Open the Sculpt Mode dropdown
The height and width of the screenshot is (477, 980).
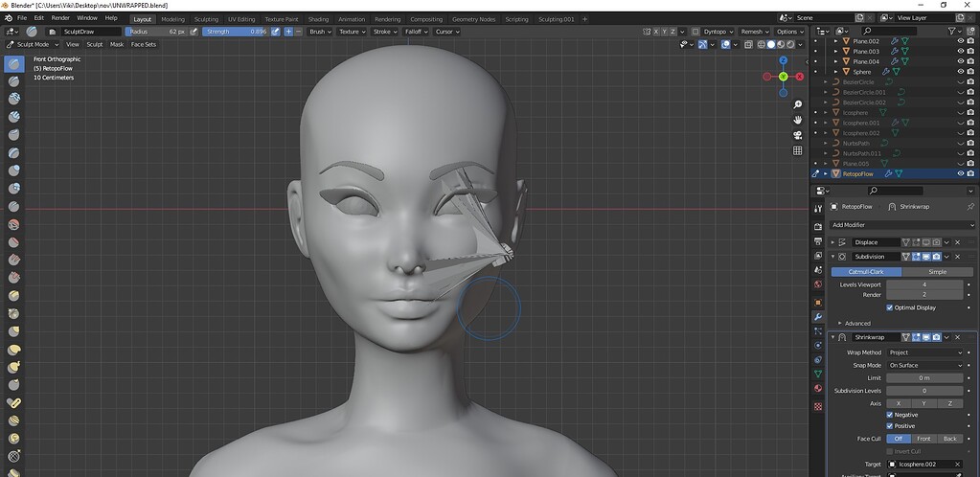tap(32, 44)
